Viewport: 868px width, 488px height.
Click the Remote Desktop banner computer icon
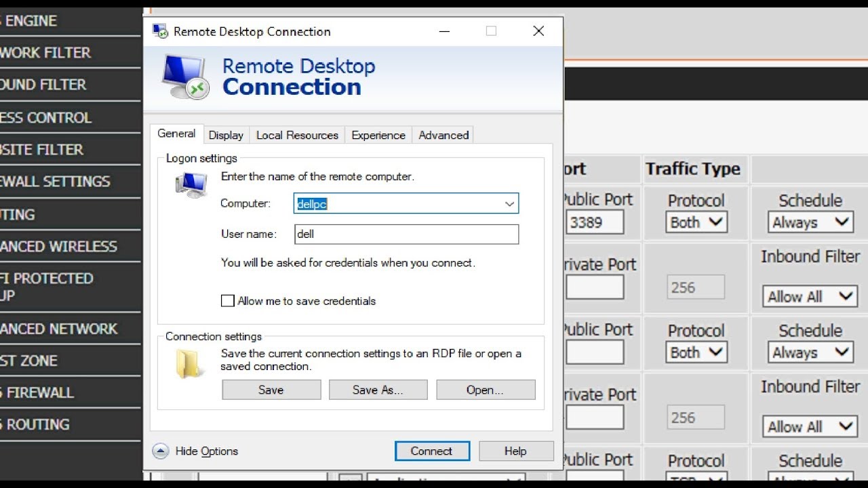(x=185, y=77)
